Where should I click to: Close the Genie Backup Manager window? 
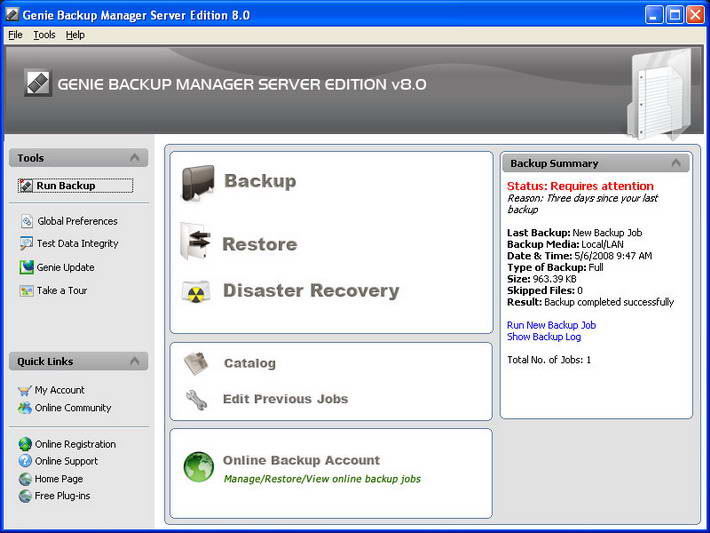[695, 15]
